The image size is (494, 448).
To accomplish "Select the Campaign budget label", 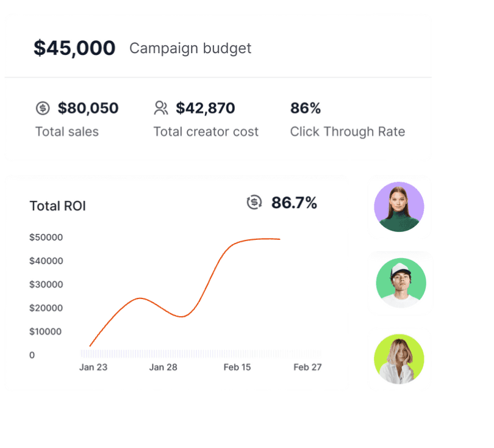I will (190, 49).
